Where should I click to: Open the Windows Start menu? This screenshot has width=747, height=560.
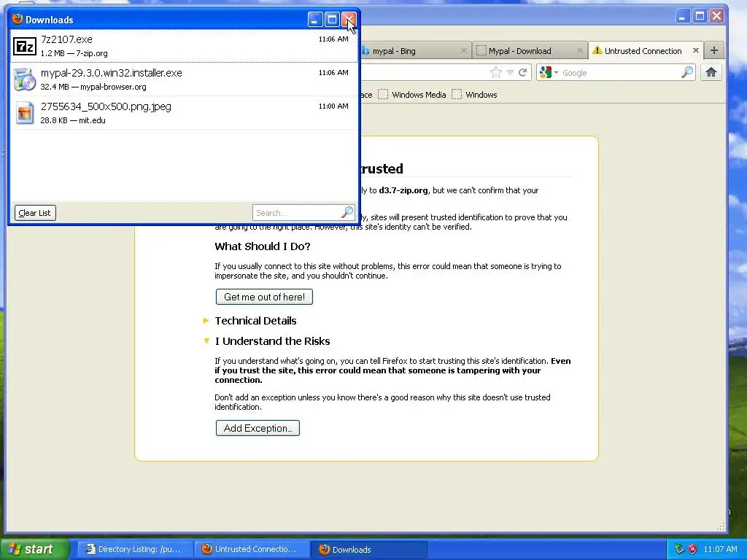[34, 549]
